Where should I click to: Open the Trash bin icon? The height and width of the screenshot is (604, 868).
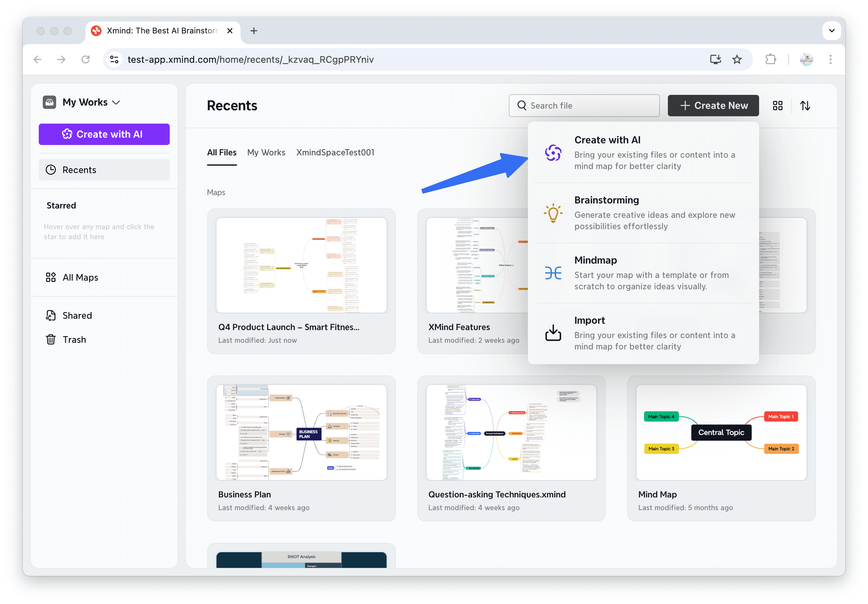[51, 339]
